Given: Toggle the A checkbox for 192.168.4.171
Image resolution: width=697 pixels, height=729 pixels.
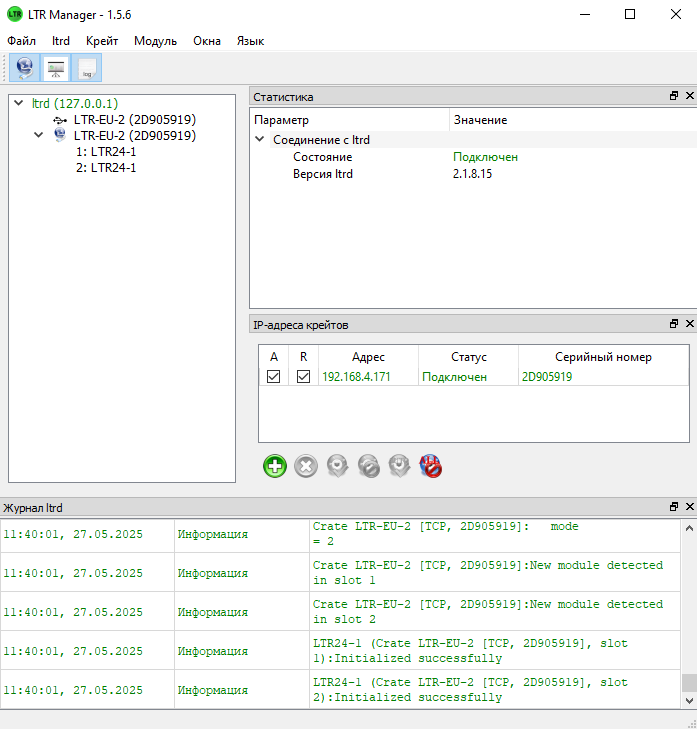Looking at the screenshot, I should pyautogui.click(x=273, y=376).
